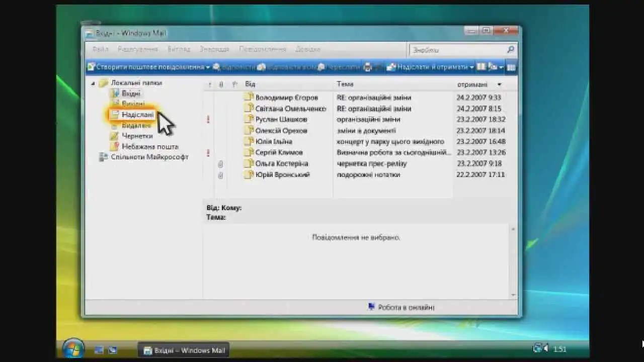Open the Довідка menu
The image size is (644, 362).
[x=307, y=49]
